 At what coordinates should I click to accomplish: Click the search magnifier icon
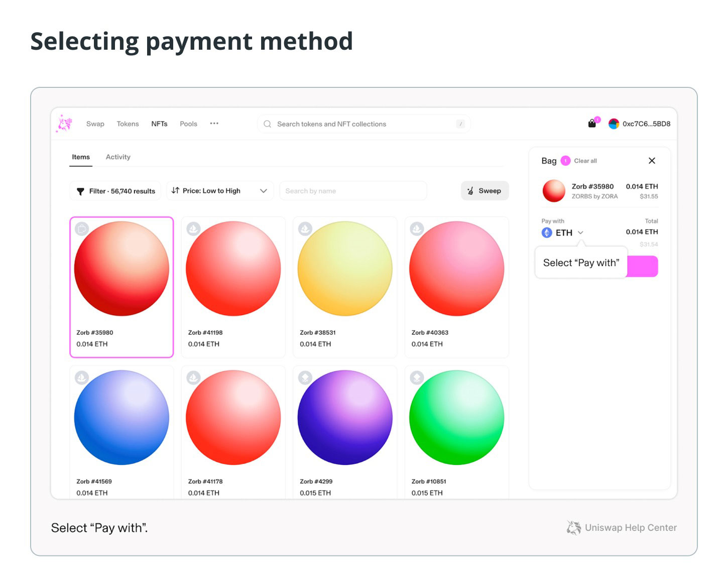click(268, 124)
